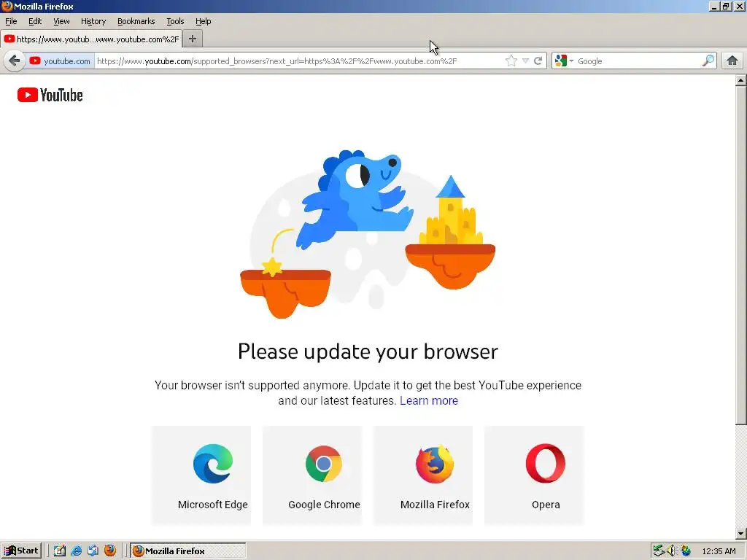Click the 12:35 AM taskbar clock
The width and height of the screenshot is (747, 560).
[719, 551]
